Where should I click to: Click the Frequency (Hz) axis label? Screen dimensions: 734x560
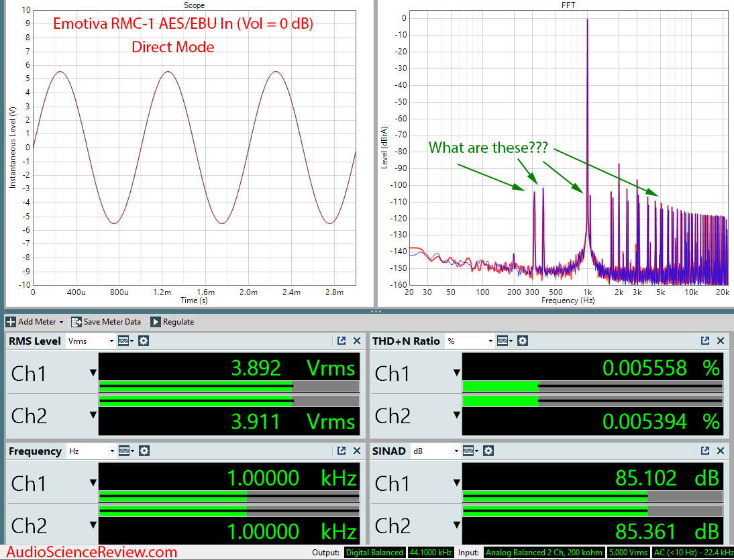568,300
